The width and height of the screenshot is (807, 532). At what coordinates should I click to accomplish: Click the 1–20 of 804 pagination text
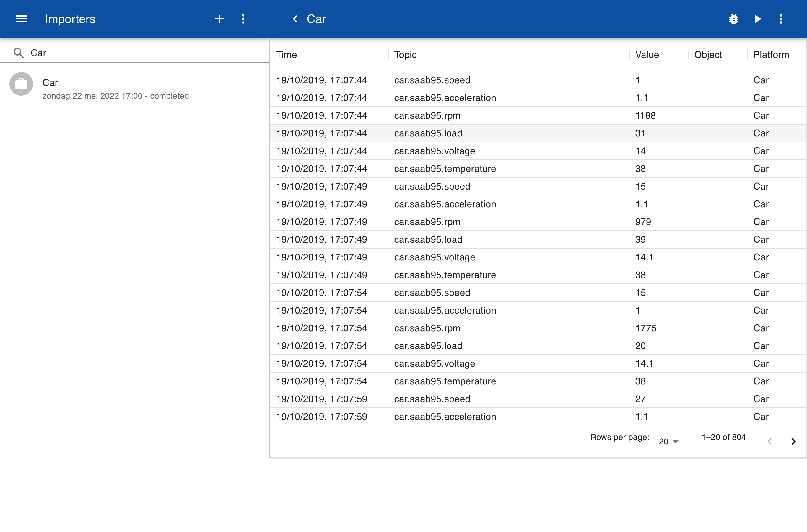coord(723,437)
